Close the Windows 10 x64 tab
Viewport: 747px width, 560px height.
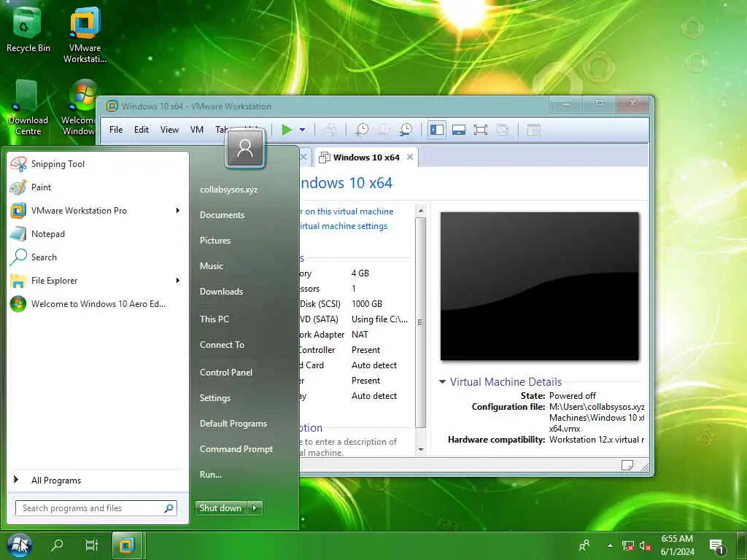click(x=410, y=157)
